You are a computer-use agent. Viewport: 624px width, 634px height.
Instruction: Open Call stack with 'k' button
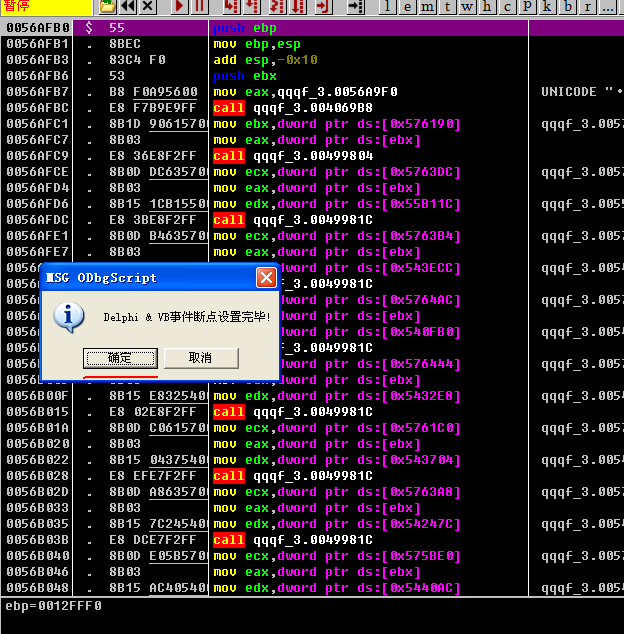click(548, 6)
